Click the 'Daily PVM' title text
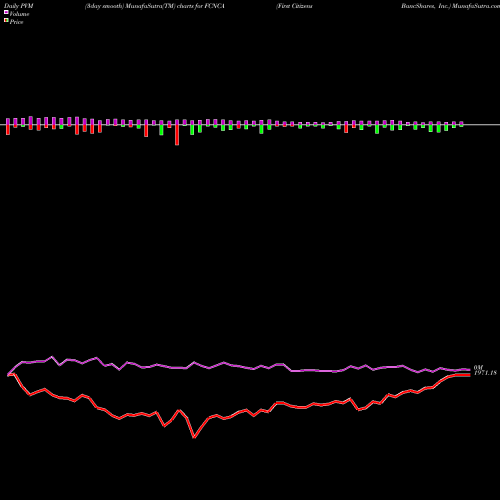The image size is (500, 500). pyautogui.click(x=19, y=6)
